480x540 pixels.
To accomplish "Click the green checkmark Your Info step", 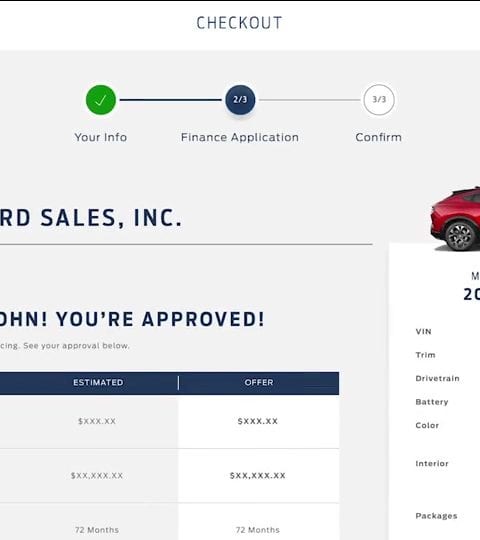I will pyautogui.click(x=101, y=100).
